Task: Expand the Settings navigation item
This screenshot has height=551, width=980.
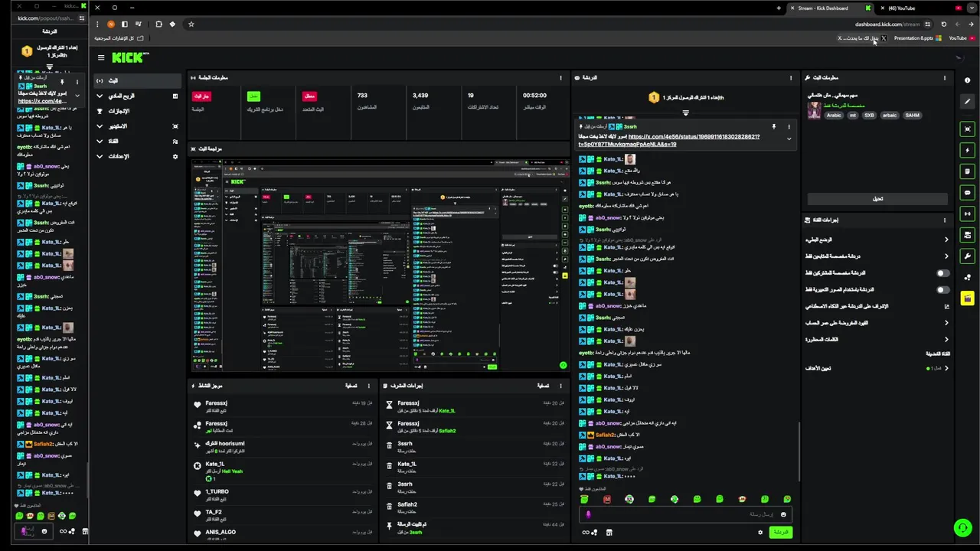Action: [137, 156]
